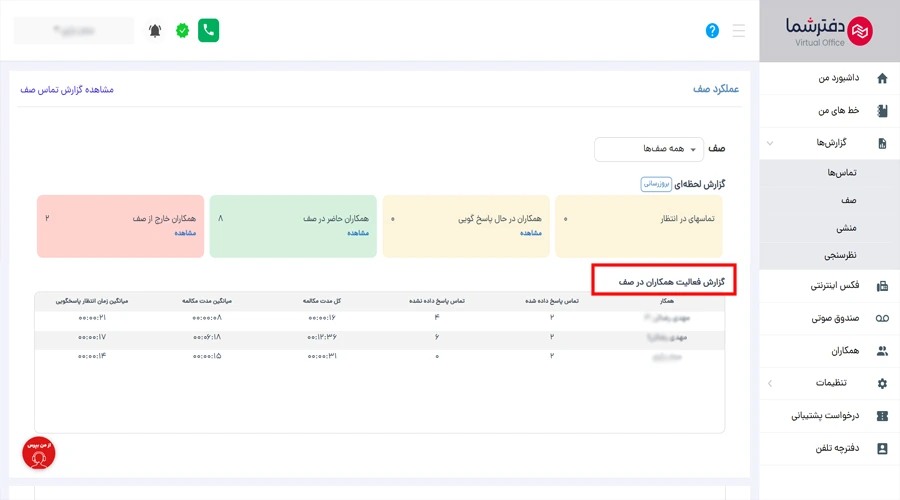Click the voicemail icon beside صندوق صوتی
The width and height of the screenshot is (900, 500).
point(882,319)
